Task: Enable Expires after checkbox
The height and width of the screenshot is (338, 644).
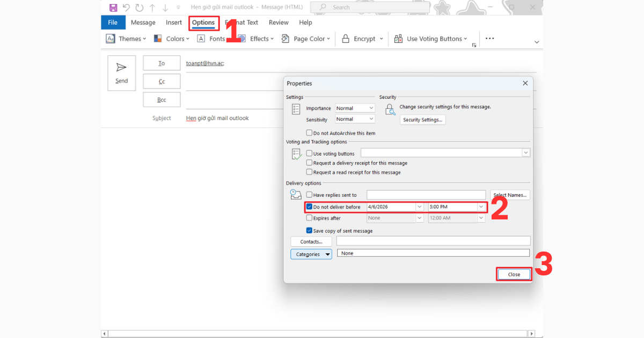Action: (x=309, y=218)
